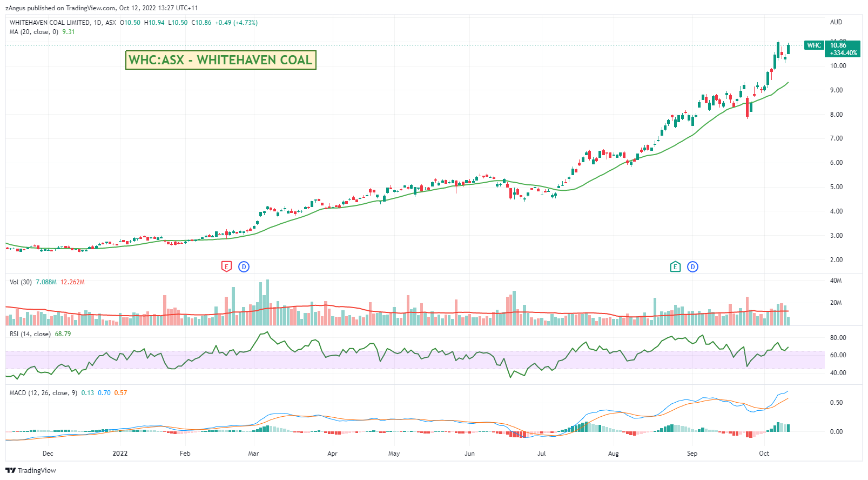Click the 8.00 price axis label
The image size is (868, 480).
tap(837, 115)
